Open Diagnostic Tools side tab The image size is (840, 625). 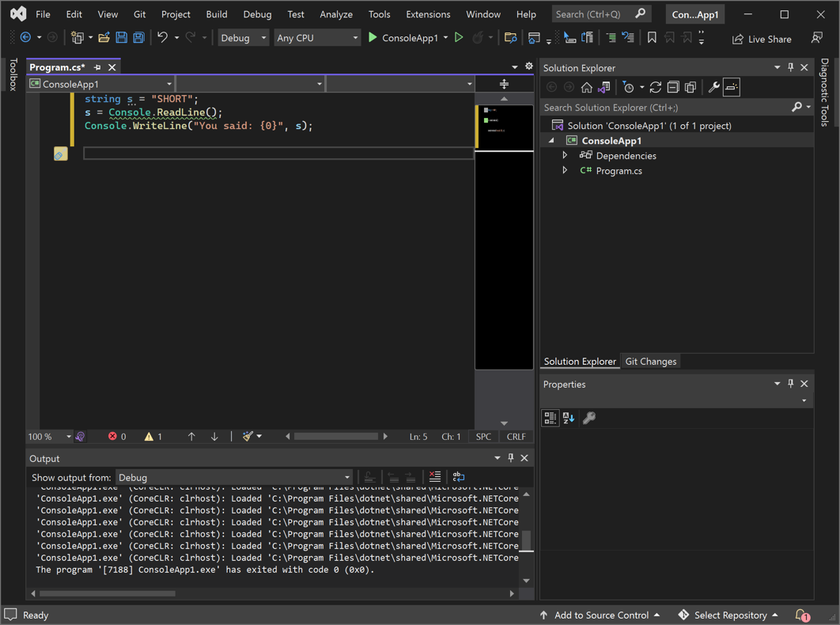(x=824, y=93)
